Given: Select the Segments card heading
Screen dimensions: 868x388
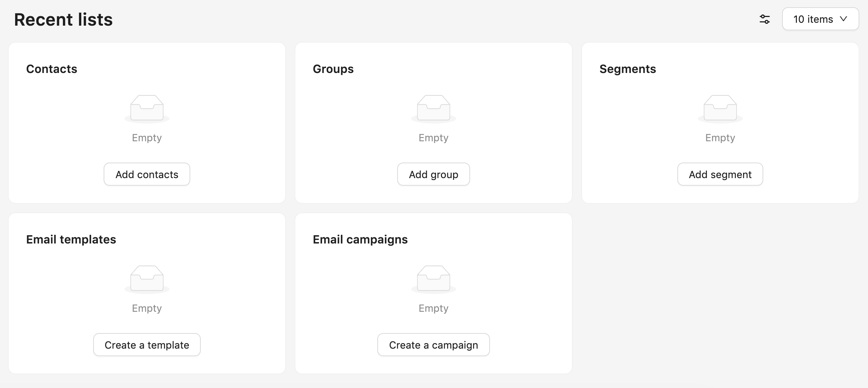Looking at the screenshot, I should point(628,69).
